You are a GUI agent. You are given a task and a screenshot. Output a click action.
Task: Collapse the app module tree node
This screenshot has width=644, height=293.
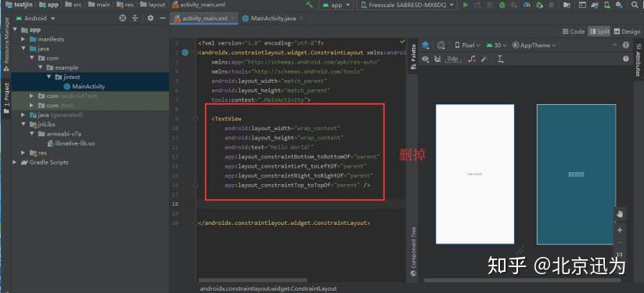(x=15, y=30)
